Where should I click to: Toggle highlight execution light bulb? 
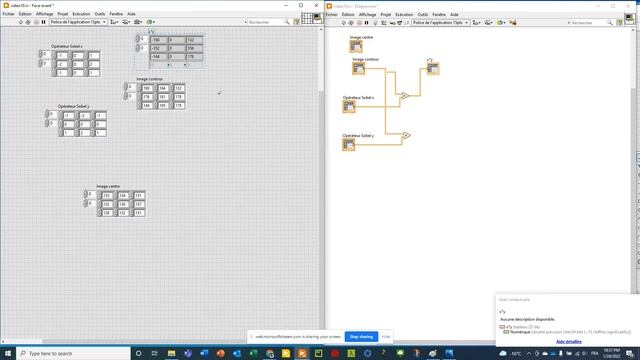pyautogui.click(x=375, y=23)
